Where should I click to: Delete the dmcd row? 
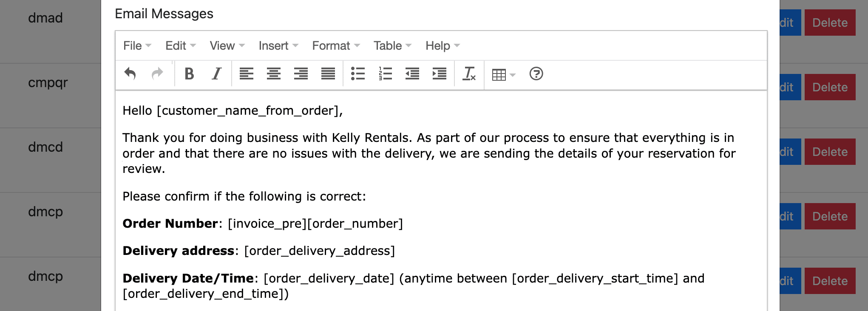click(830, 152)
